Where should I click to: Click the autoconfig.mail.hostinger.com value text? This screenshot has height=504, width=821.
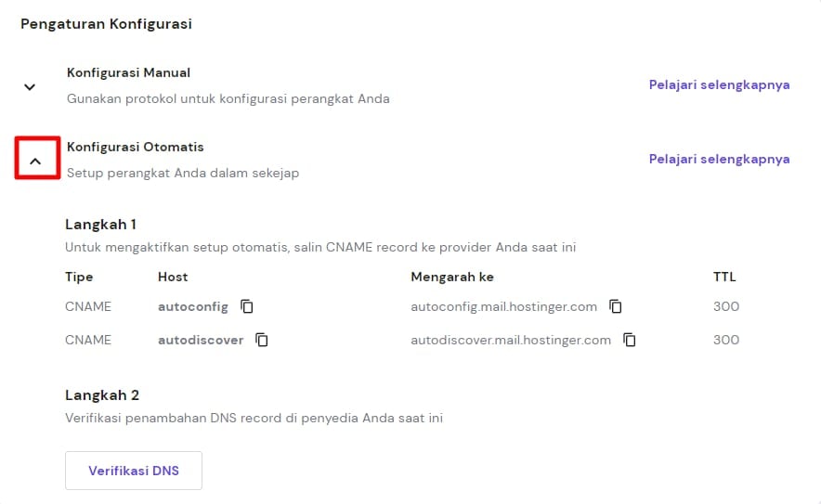pos(503,306)
